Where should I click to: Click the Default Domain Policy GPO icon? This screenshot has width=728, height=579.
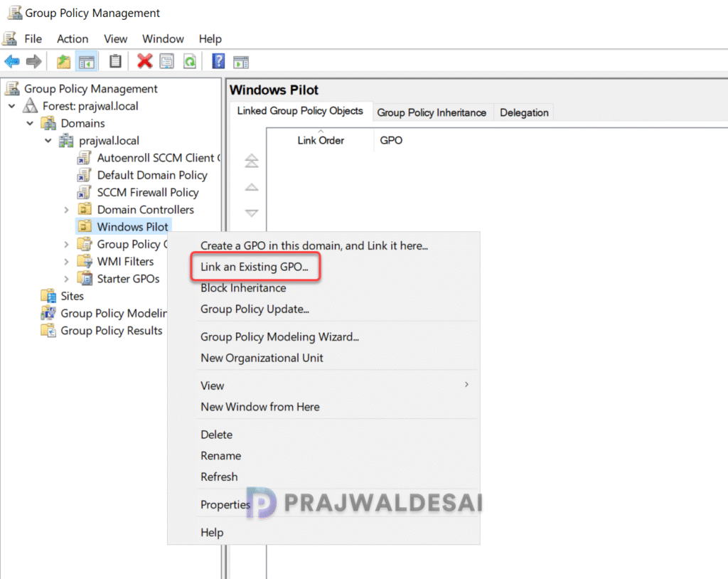pos(84,175)
